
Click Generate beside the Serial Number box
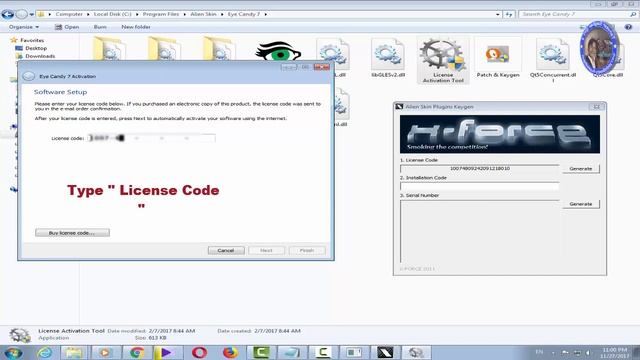[581, 204]
